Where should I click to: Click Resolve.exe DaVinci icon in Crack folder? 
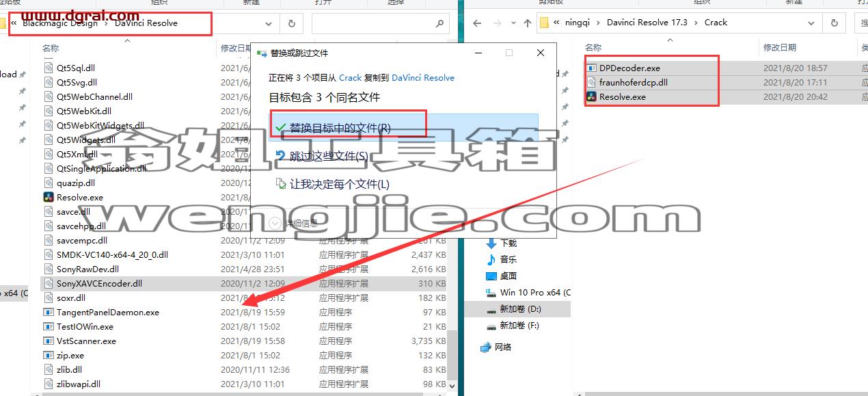point(592,96)
